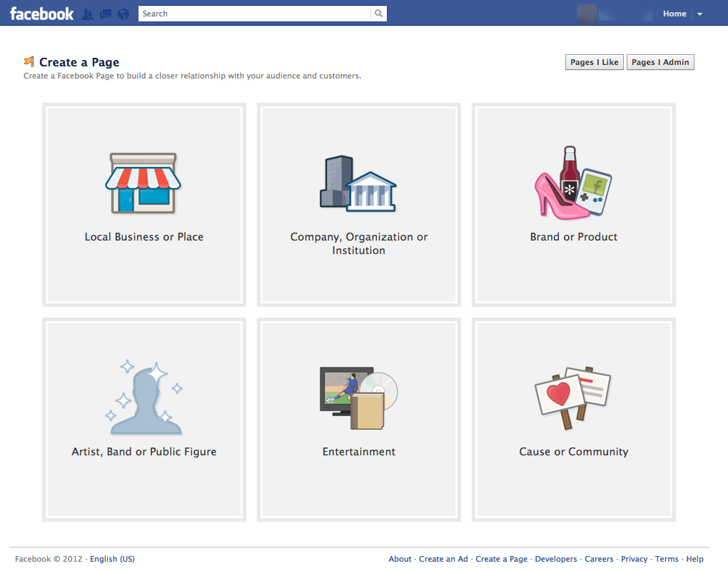Click the blurred profile picture thumbnail

click(x=587, y=14)
